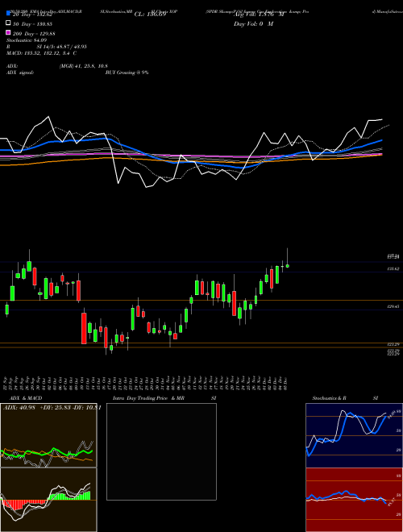Click the 'Avg Vol' value text
The width and height of the screenshot is (403, 532).
click(259, 15)
